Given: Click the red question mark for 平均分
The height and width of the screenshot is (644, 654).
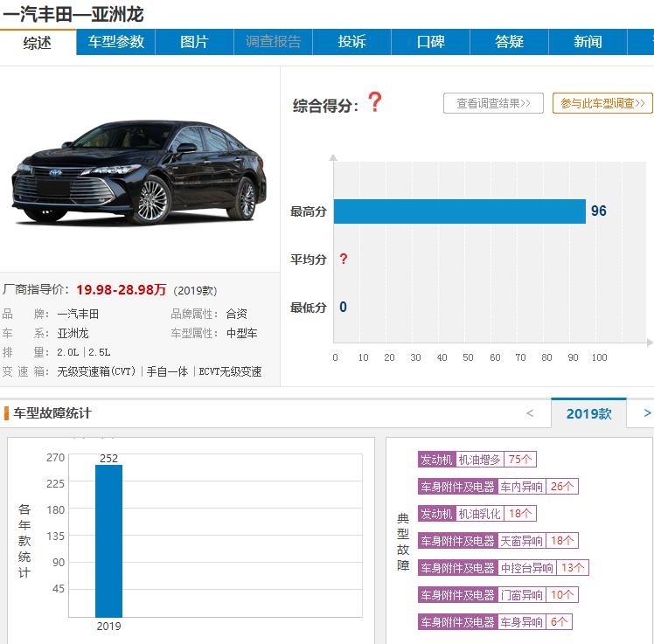Looking at the screenshot, I should click(344, 259).
